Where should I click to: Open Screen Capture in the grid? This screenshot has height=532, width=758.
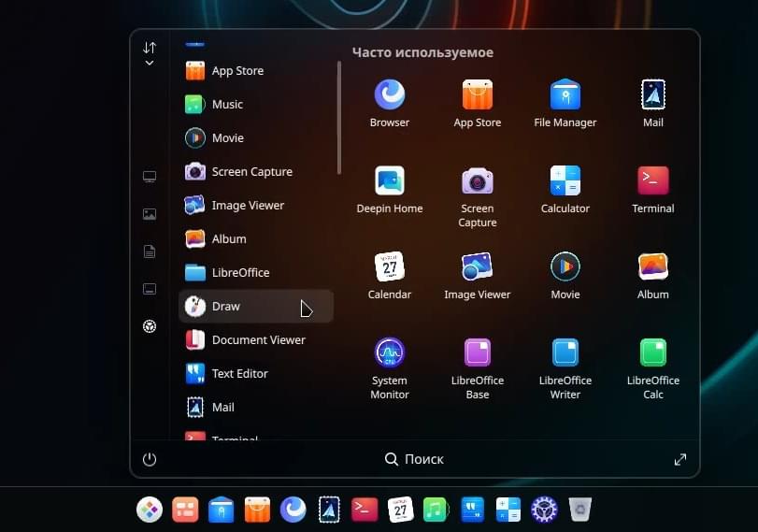(x=477, y=196)
